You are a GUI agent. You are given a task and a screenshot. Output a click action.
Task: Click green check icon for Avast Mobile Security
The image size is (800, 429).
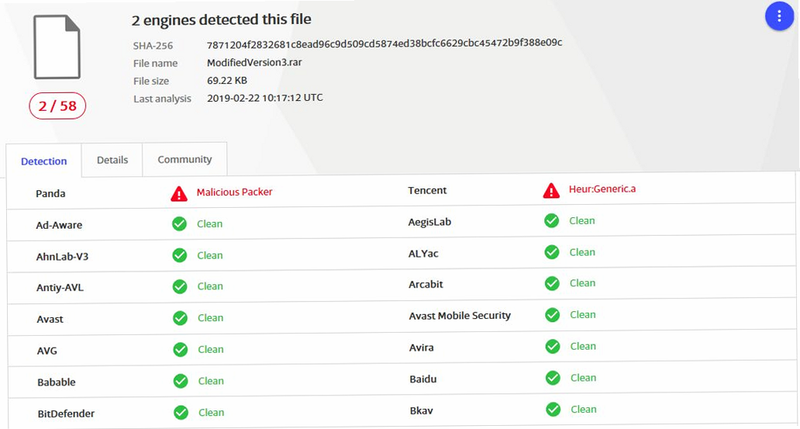click(x=553, y=315)
